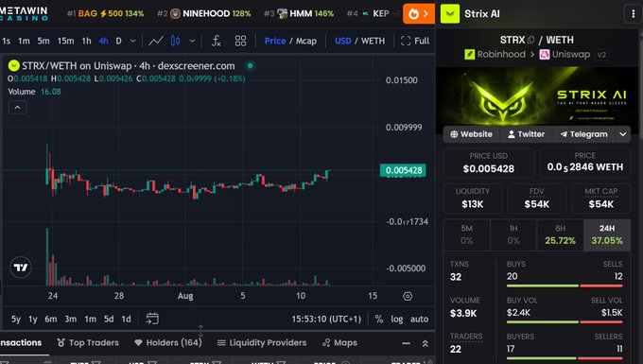Screen dimensions: 643x364
Task: Click the STRX pair icon in chart legend
Action: coord(13,65)
